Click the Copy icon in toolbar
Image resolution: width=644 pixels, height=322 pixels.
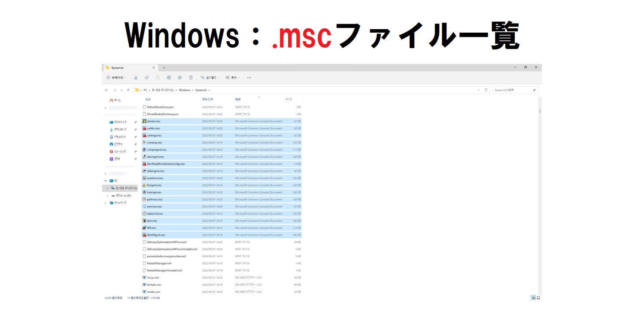(147, 78)
